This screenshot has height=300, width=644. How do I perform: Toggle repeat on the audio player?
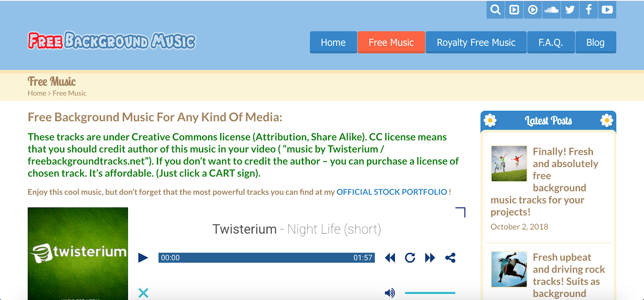click(x=410, y=258)
